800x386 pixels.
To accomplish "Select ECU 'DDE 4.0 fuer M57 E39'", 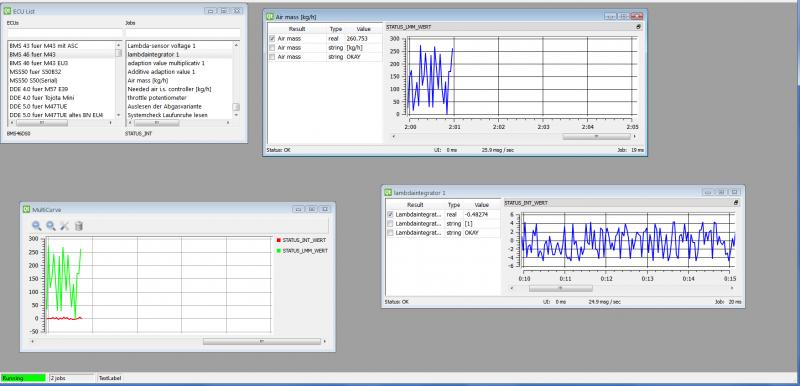I will (38, 89).
